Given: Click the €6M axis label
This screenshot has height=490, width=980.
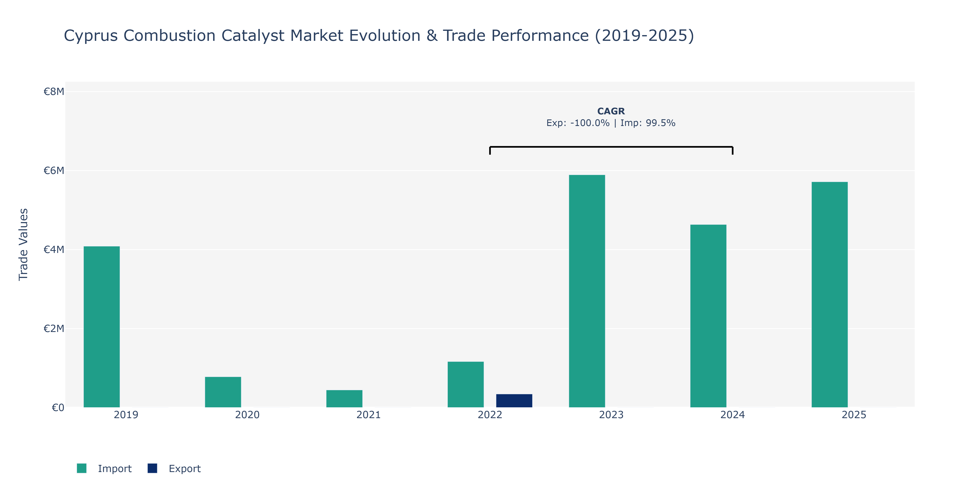Looking at the screenshot, I should point(54,170).
